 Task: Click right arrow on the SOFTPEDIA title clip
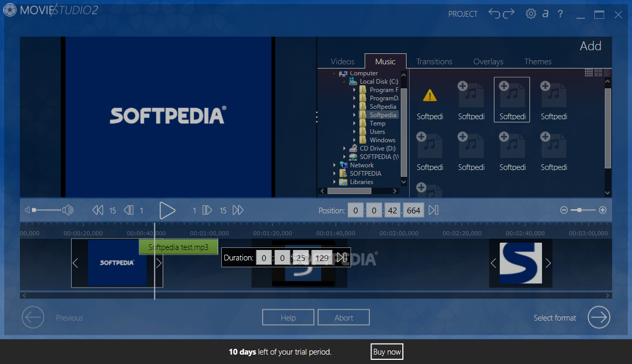tap(159, 263)
